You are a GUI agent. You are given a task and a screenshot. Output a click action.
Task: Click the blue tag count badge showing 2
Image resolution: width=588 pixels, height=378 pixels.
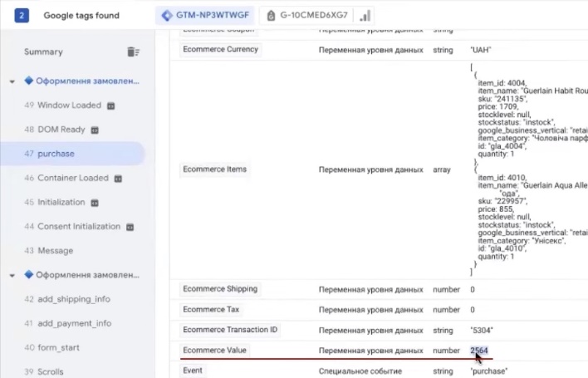click(22, 15)
